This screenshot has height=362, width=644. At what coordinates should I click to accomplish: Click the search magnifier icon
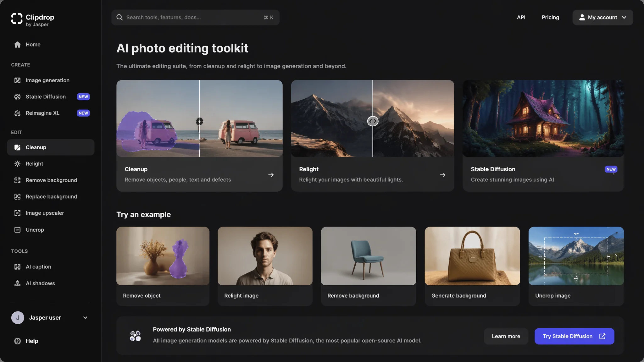(119, 17)
